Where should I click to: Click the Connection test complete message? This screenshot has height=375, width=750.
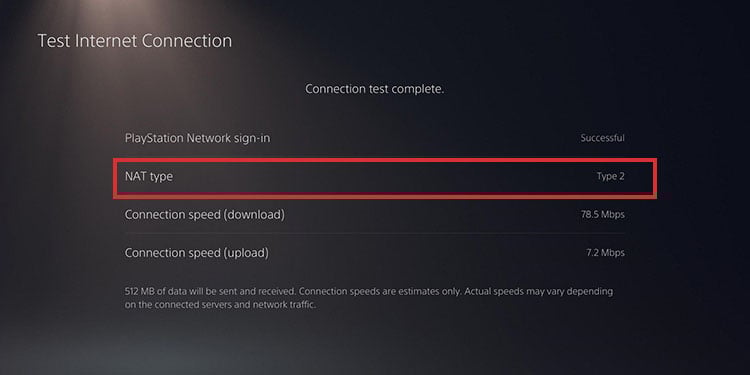375,89
